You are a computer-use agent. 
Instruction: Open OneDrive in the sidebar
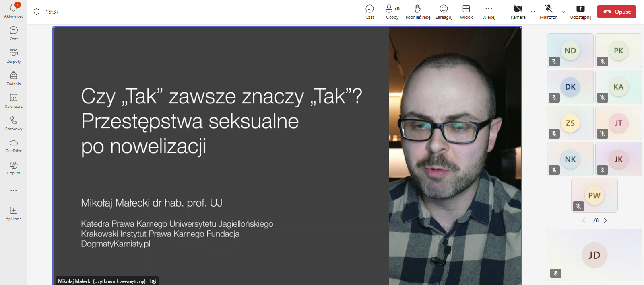pos(14,146)
